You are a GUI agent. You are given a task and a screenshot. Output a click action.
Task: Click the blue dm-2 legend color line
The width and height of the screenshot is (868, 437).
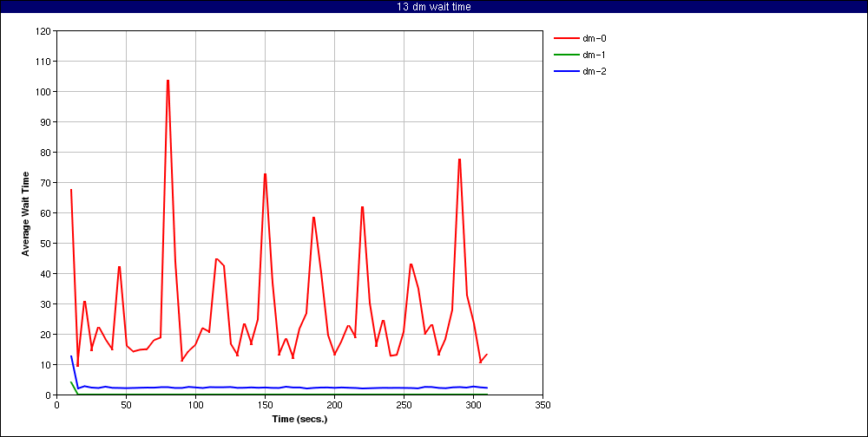pyautogui.click(x=566, y=71)
